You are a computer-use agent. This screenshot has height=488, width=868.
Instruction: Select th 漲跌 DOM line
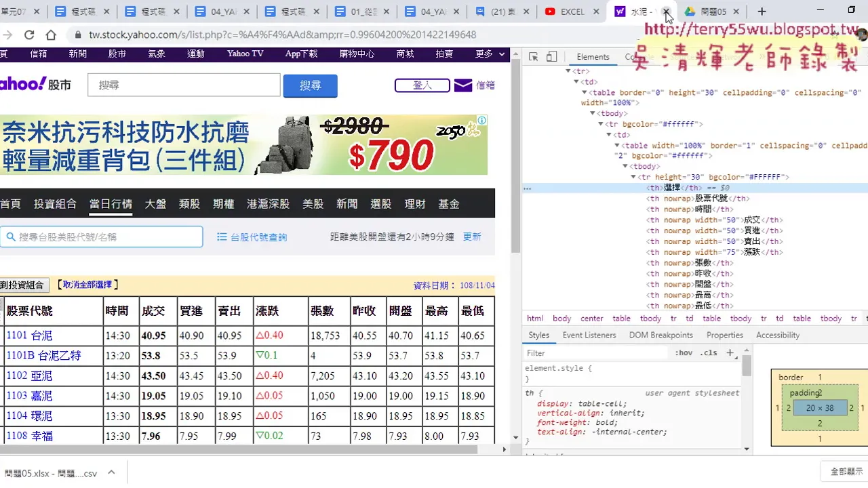[x=714, y=252]
